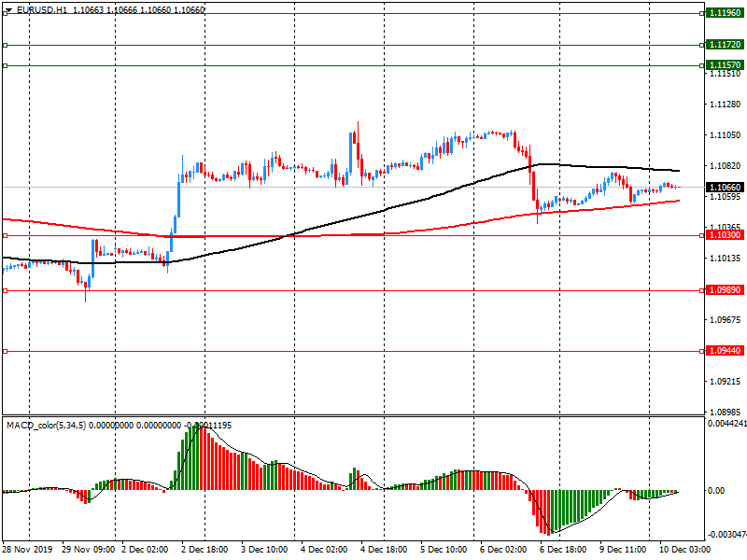Select the green 1.11720 price level label
Image resolution: width=747 pixels, height=560 pixels.
[x=725, y=44]
